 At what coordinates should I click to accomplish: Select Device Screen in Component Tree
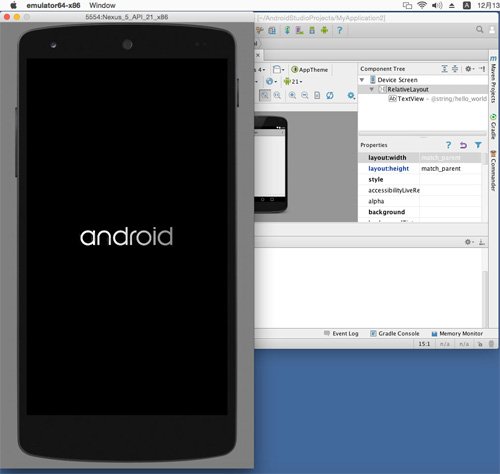[x=397, y=80]
